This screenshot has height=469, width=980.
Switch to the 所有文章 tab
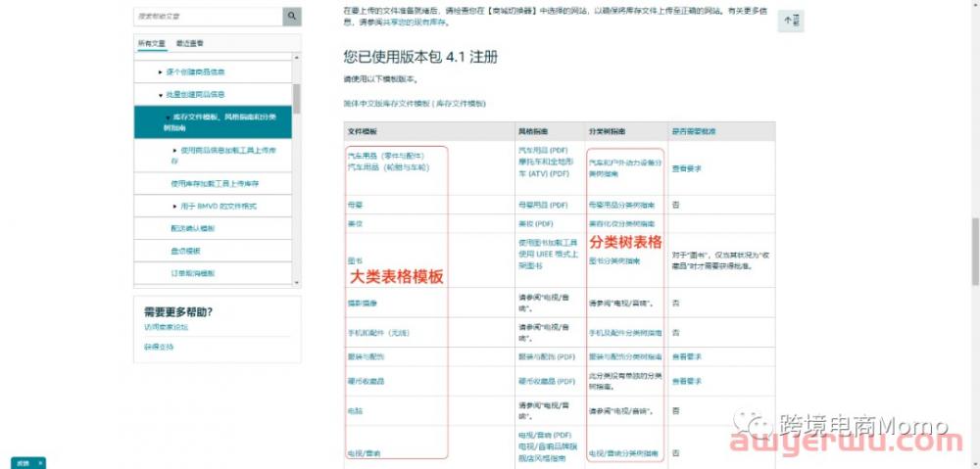152,43
